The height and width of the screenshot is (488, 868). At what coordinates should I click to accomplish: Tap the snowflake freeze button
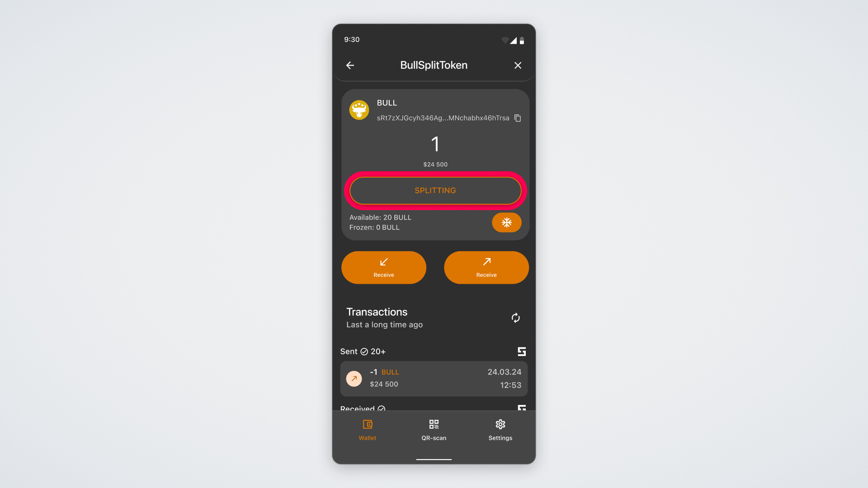tap(507, 222)
